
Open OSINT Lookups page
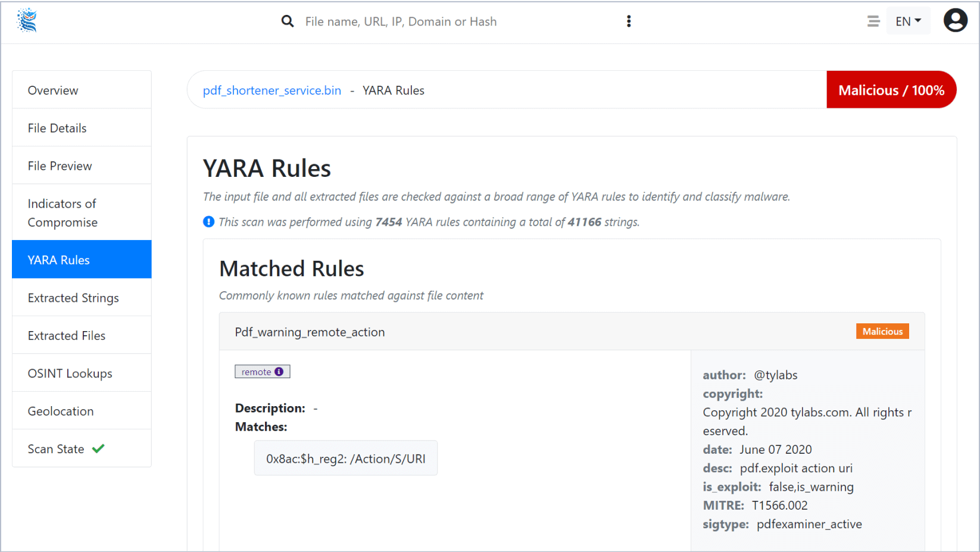(82, 373)
